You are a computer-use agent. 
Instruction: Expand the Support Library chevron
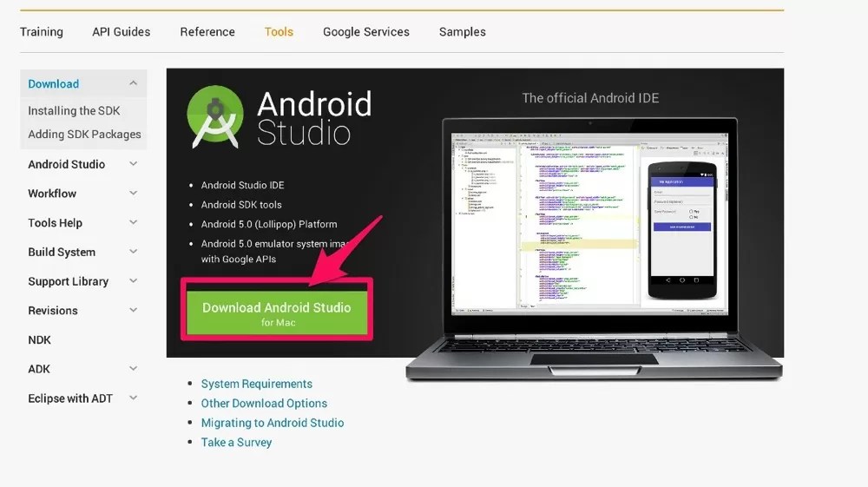coord(134,281)
